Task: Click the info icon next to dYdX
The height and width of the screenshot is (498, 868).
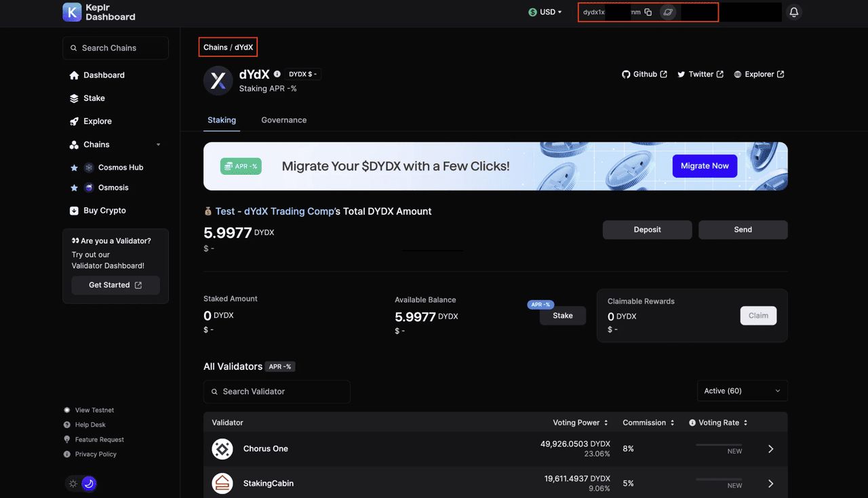Action: (277, 74)
